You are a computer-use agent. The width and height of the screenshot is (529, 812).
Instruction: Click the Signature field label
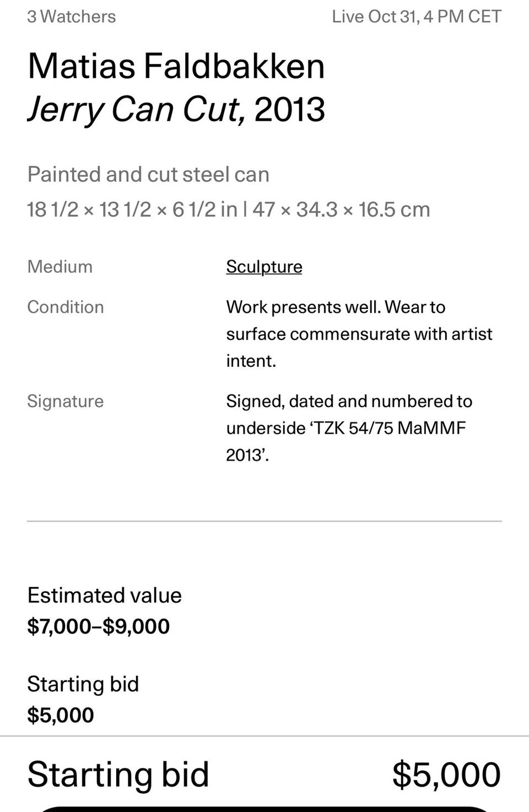(65, 401)
